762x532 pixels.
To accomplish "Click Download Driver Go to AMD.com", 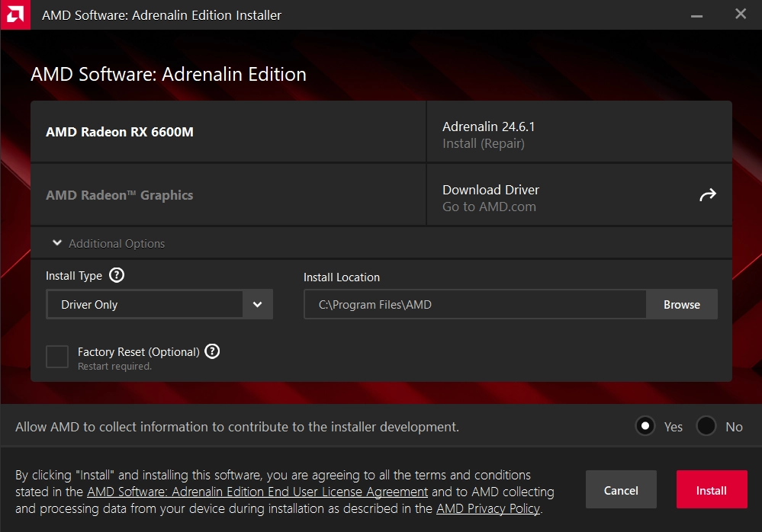I will coord(579,195).
